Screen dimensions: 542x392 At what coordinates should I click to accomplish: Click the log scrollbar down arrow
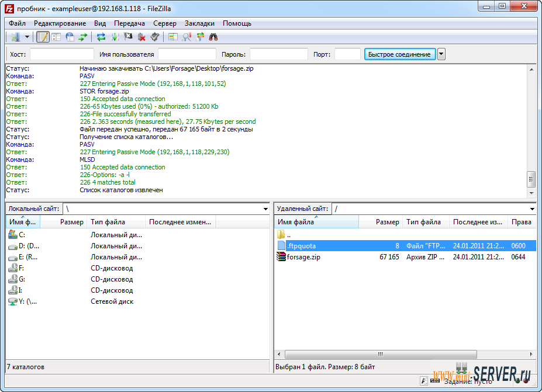tap(531, 193)
